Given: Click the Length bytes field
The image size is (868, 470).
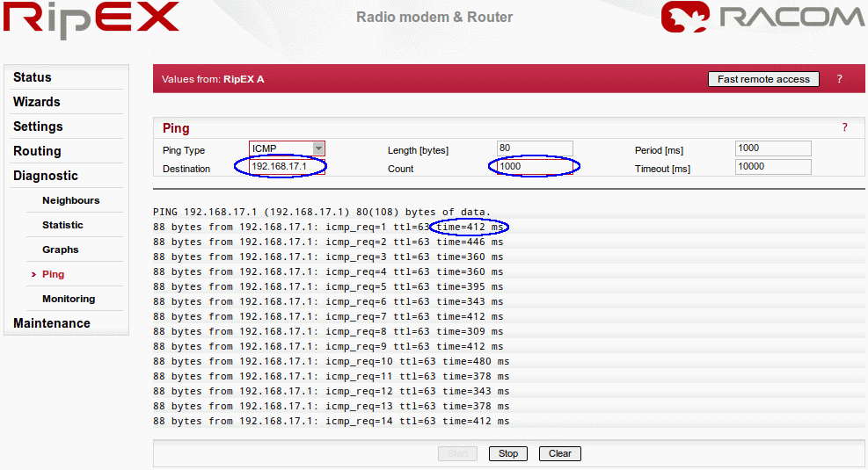Looking at the screenshot, I should coord(535,148).
